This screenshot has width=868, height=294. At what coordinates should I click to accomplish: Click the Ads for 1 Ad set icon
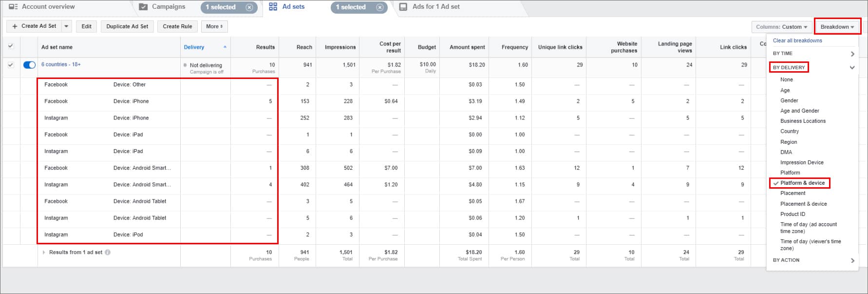point(403,7)
